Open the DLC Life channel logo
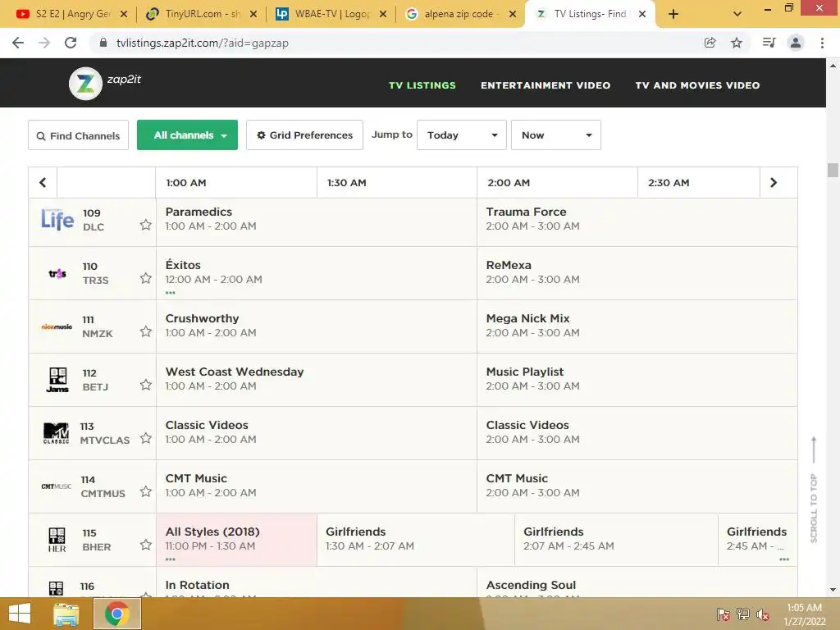This screenshot has height=630, width=840. 57,220
